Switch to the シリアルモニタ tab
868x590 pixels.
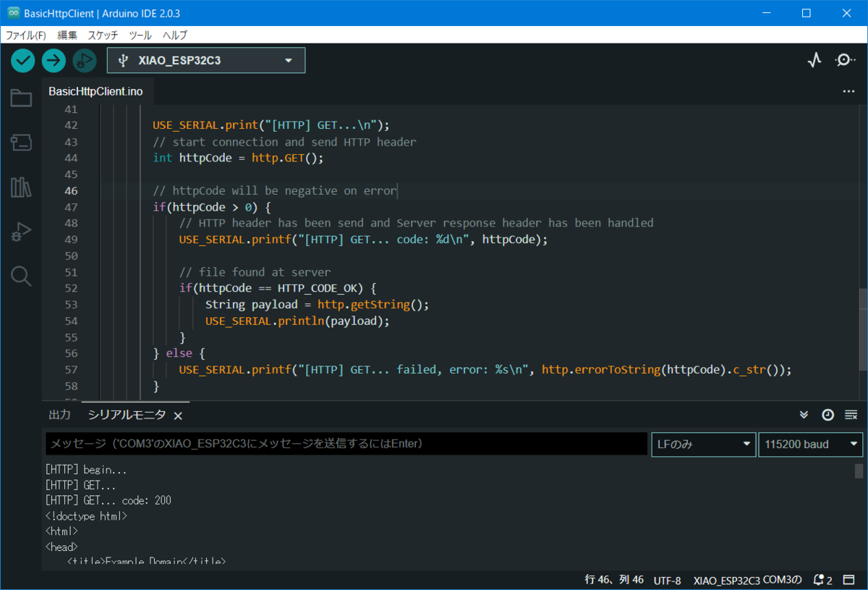127,415
